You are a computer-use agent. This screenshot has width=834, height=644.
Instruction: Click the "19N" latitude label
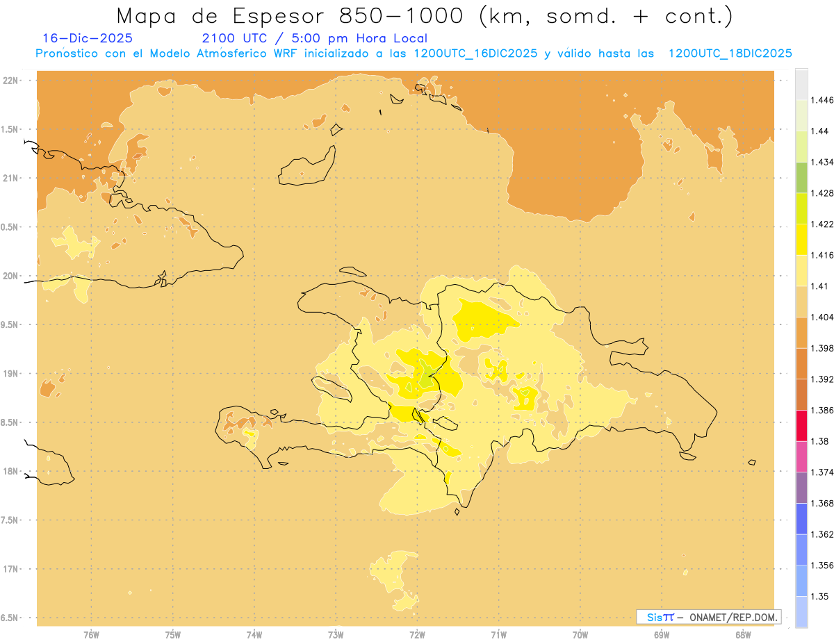12,373
